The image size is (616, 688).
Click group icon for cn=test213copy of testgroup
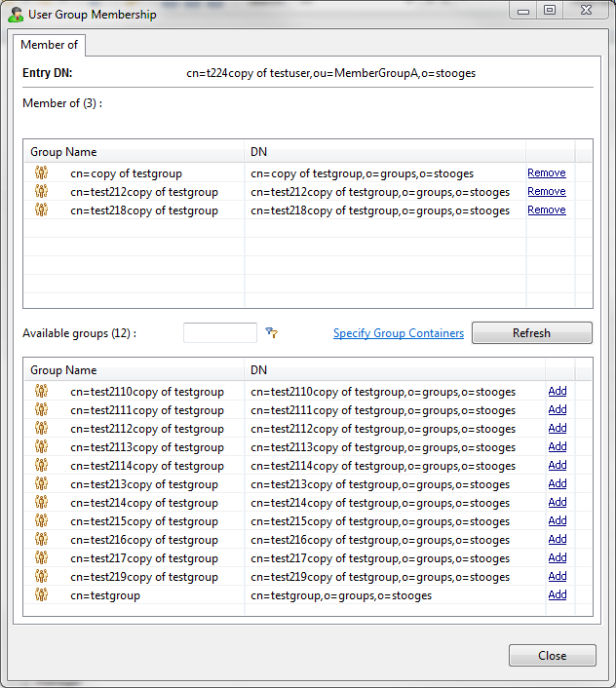[41, 484]
